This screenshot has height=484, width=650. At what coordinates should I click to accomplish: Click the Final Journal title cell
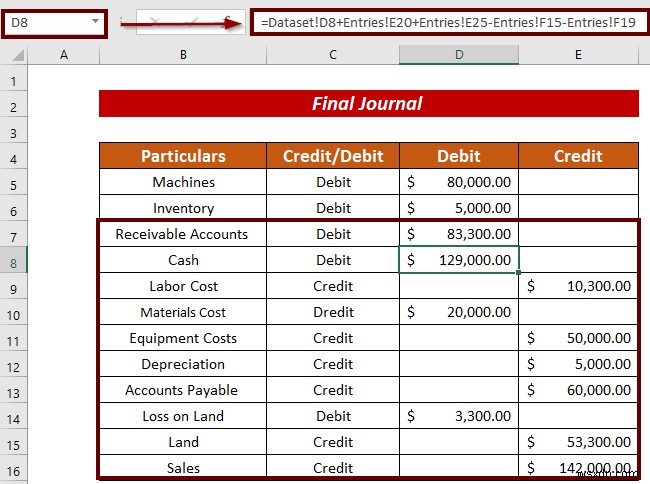point(369,104)
